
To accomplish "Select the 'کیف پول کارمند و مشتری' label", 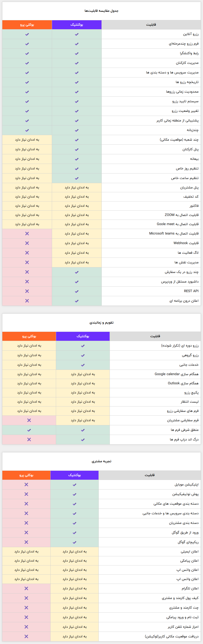I will tap(180, 598).
